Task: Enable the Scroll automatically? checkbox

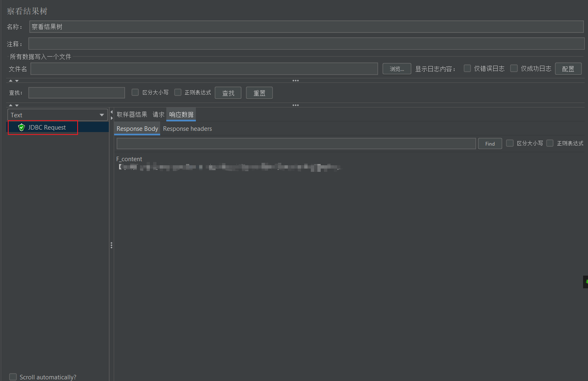Action: [x=13, y=377]
